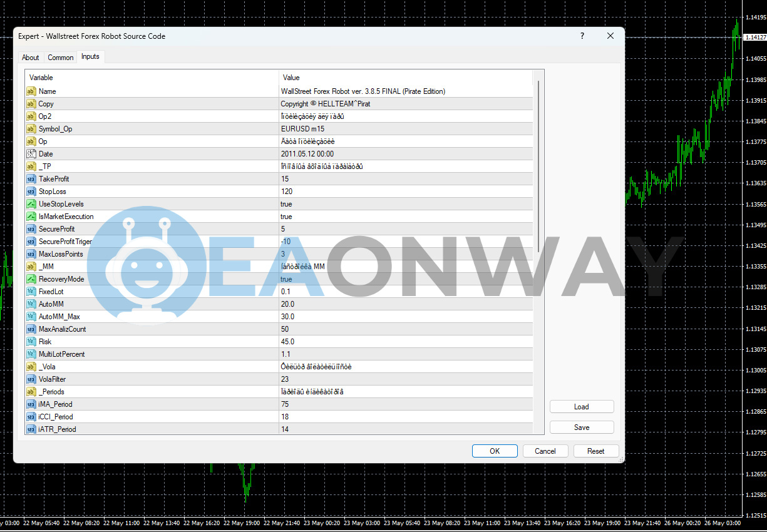The height and width of the screenshot is (532, 767).
Task: Click the integer icon beside MaxLossPoints
Action: pyautogui.click(x=31, y=254)
